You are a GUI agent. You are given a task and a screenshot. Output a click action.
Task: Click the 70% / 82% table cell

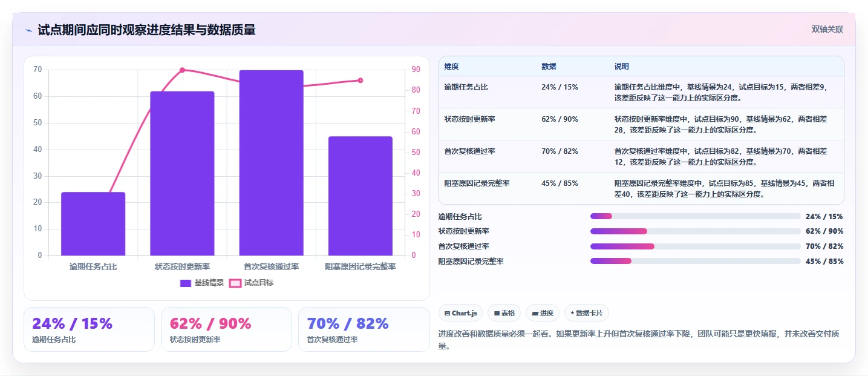pyautogui.click(x=573, y=156)
